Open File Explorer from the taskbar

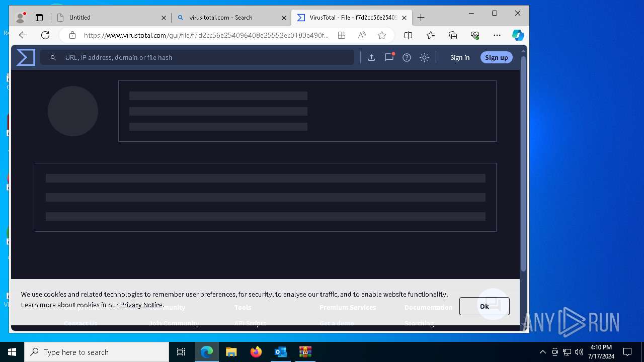click(x=231, y=352)
